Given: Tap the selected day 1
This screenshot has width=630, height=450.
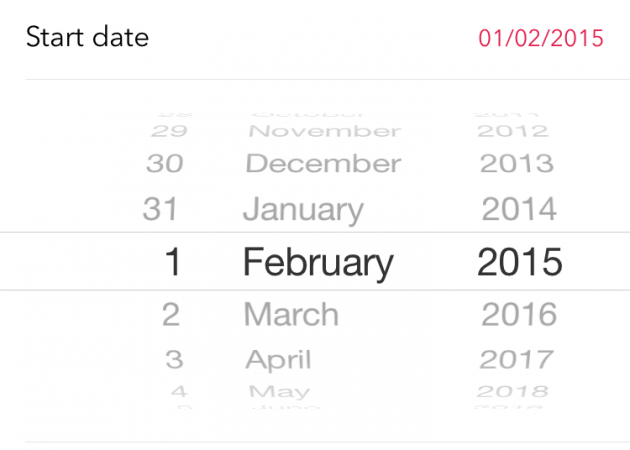Looking at the screenshot, I should coord(173,262).
